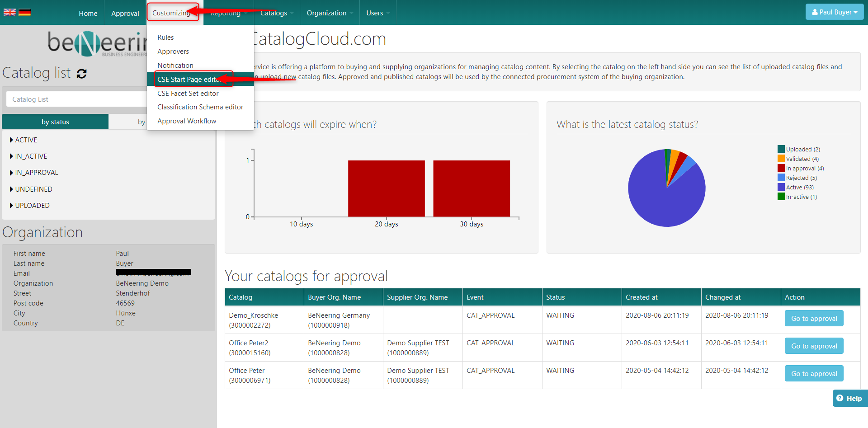Screen dimensions: 868x428
Task: Click the Rejected legend color square
Action: (781, 178)
